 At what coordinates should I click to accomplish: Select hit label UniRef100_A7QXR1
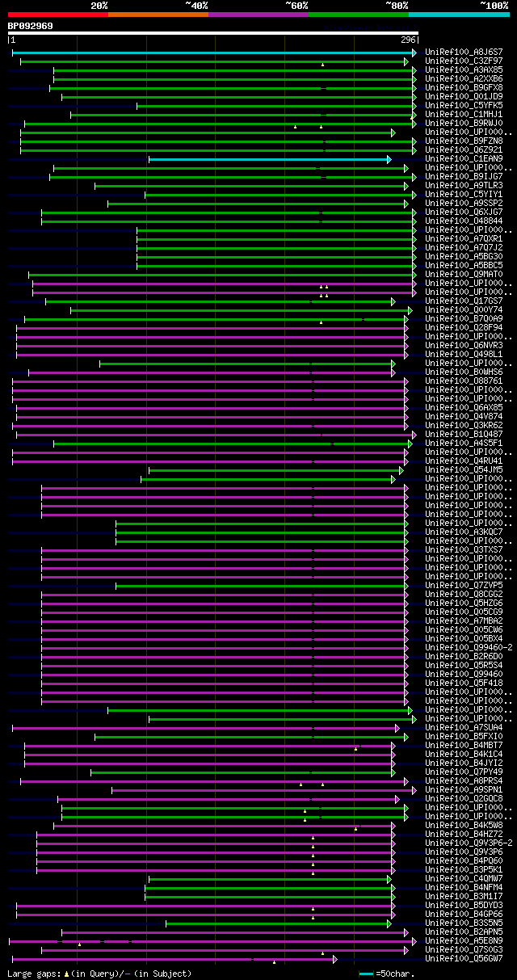(464, 238)
